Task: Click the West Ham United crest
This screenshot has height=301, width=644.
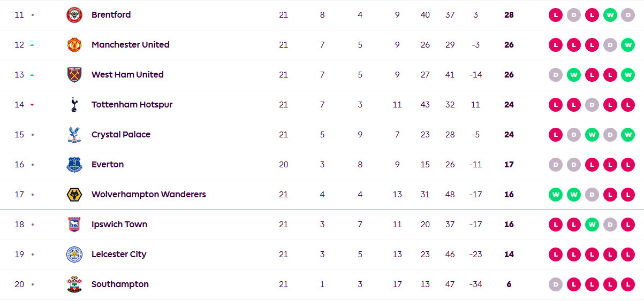Action: pyautogui.click(x=74, y=75)
